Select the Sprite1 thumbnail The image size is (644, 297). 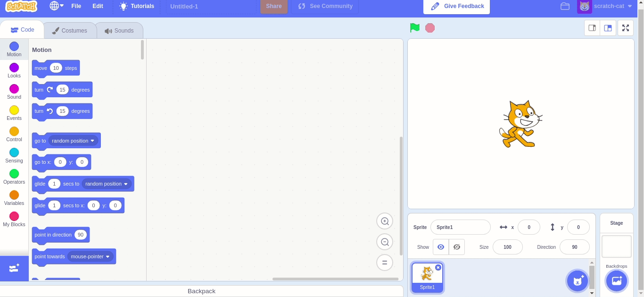[x=427, y=278]
